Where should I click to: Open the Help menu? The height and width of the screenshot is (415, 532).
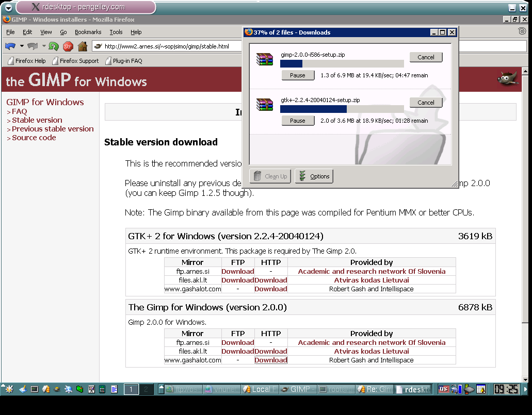136,32
